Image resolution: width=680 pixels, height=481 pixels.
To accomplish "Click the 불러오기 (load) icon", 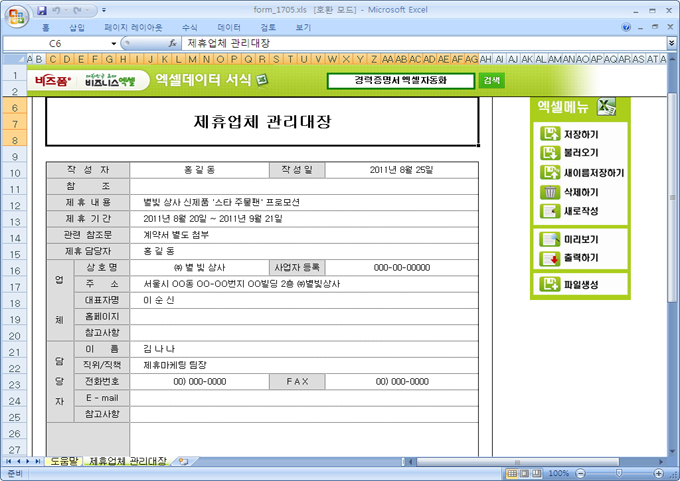I will (x=549, y=153).
